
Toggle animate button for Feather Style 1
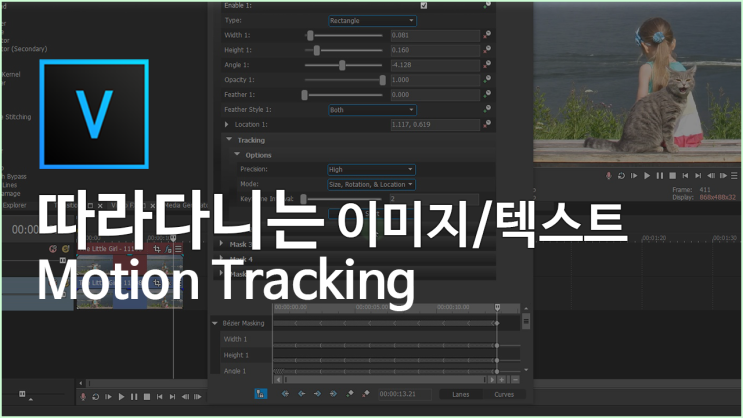tap(487, 109)
